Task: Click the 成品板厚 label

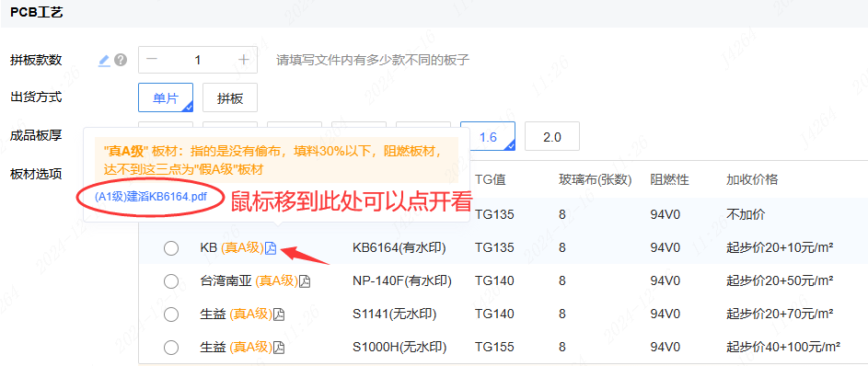Action: tap(36, 135)
